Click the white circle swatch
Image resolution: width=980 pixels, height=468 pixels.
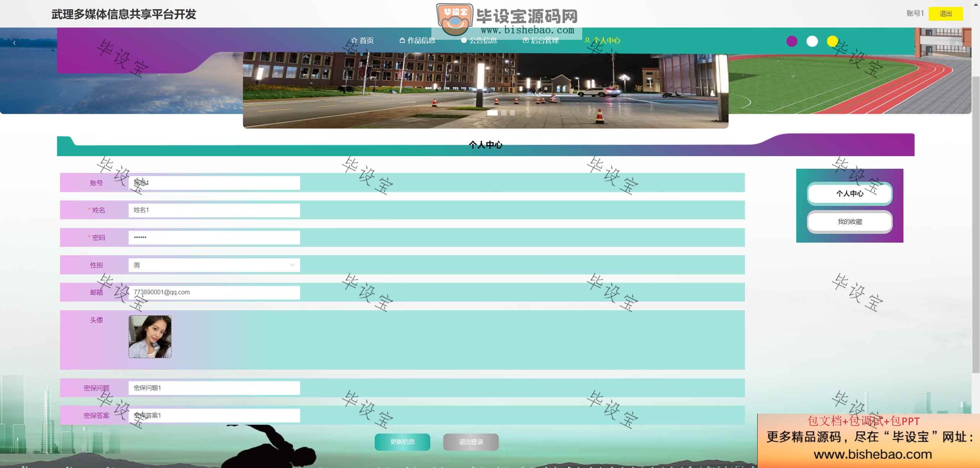coord(812,41)
